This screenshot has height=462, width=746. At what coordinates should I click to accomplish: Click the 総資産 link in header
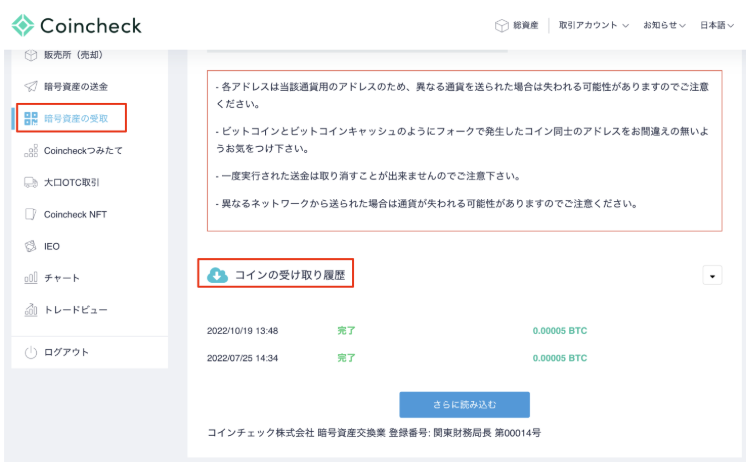(524, 25)
